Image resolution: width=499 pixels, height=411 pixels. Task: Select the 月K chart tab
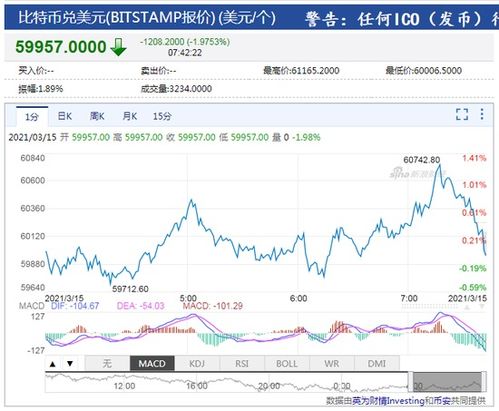coord(130,116)
